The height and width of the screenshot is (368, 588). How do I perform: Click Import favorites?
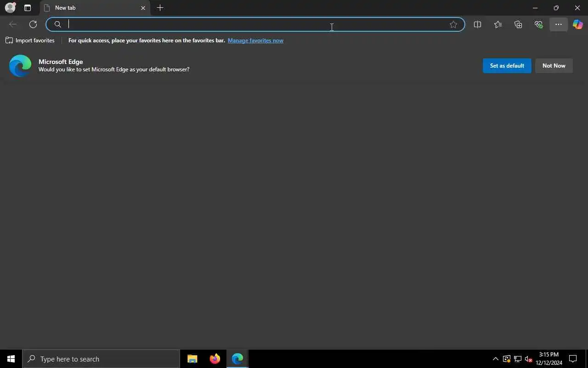coord(30,40)
